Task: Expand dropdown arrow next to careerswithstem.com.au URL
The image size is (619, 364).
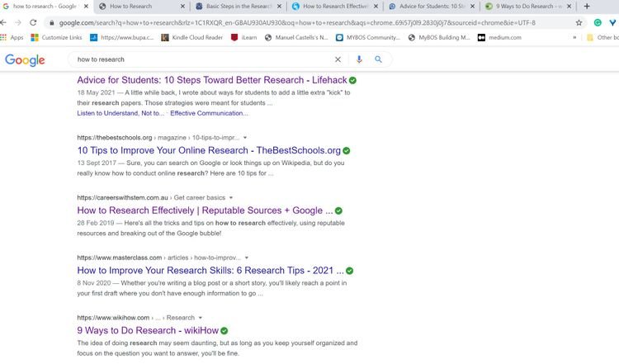Action: 232,198
